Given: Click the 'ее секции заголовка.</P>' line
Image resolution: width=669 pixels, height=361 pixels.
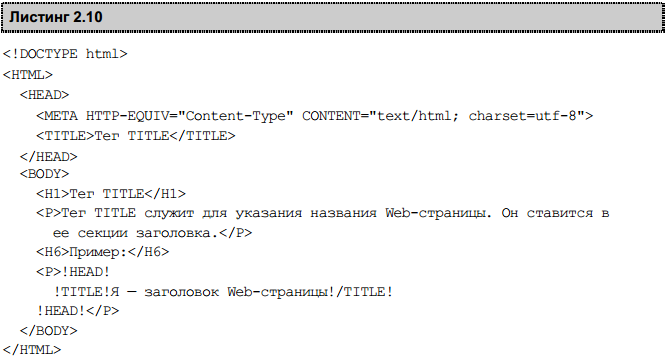Looking at the screenshot, I should coord(152,233).
